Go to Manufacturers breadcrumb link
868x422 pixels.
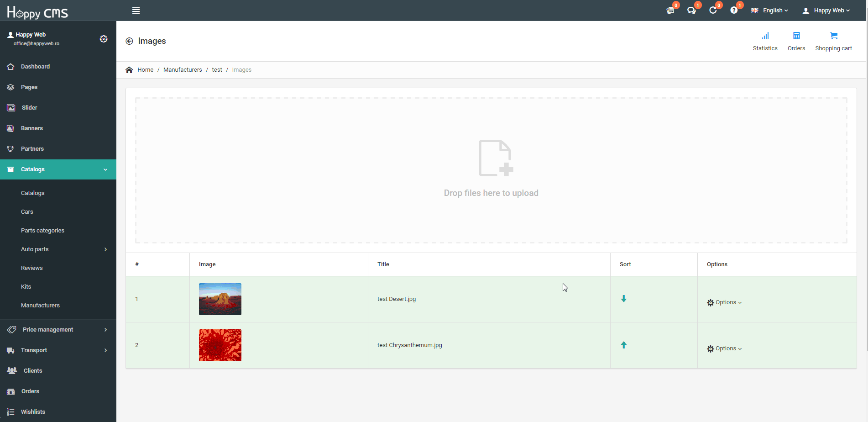point(183,70)
